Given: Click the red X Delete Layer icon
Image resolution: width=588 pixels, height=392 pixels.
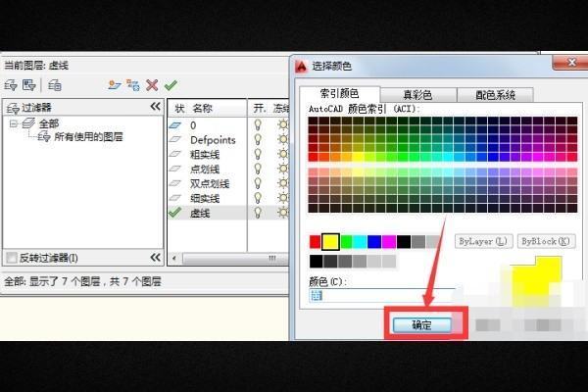Looking at the screenshot, I should 152,85.
